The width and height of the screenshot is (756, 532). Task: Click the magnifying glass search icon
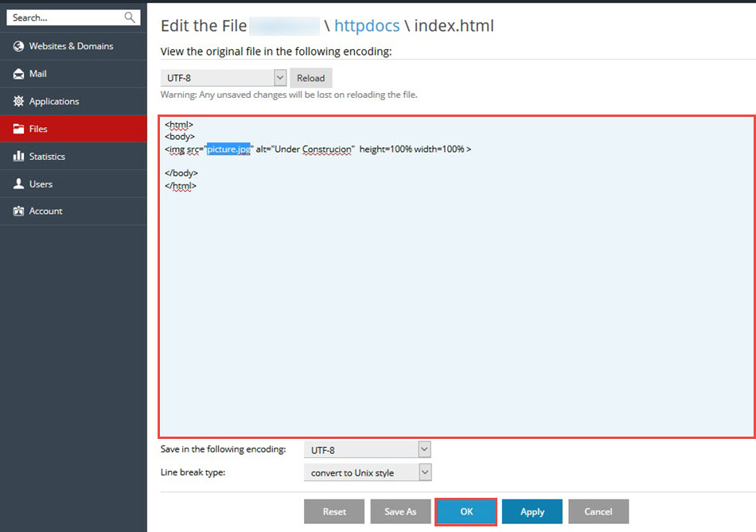[130, 17]
